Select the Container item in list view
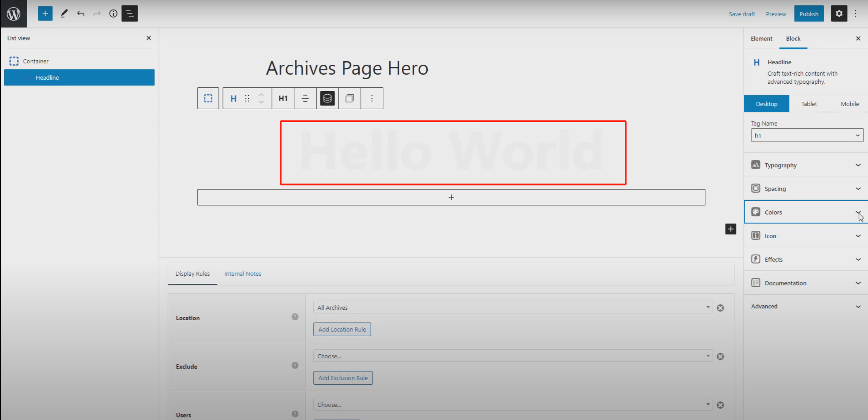Image resolution: width=868 pixels, height=420 pixels. (x=36, y=61)
